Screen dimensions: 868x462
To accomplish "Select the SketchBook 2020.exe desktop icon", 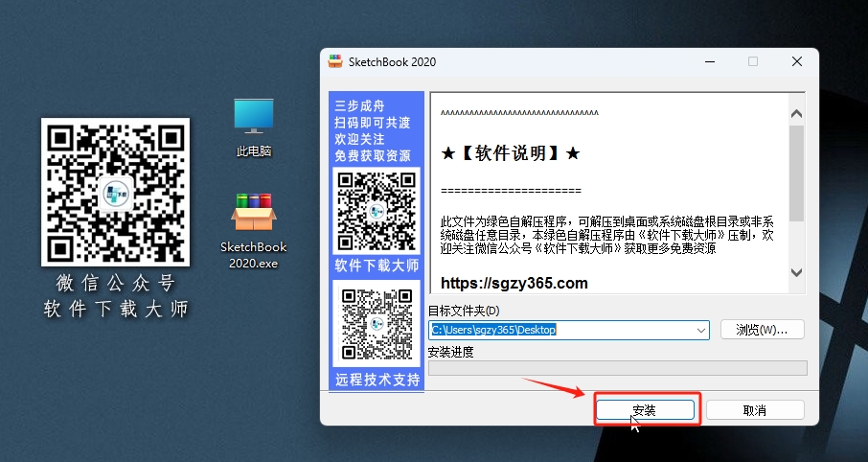I will [x=254, y=230].
